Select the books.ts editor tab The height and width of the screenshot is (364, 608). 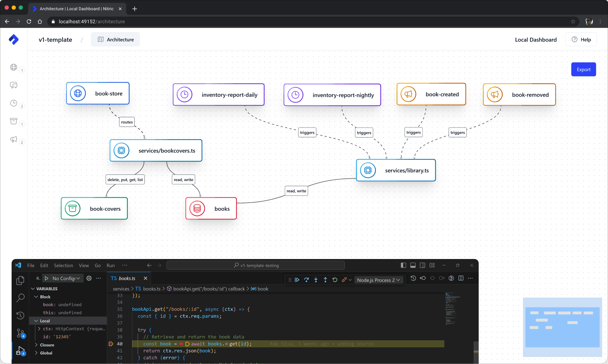[x=127, y=278]
